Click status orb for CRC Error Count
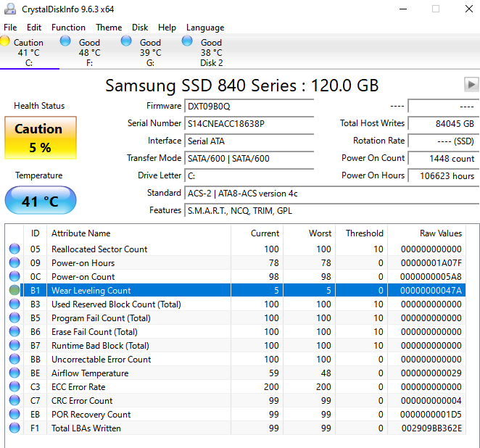Image resolution: width=480 pixels, height=448 pixels. 15,400
